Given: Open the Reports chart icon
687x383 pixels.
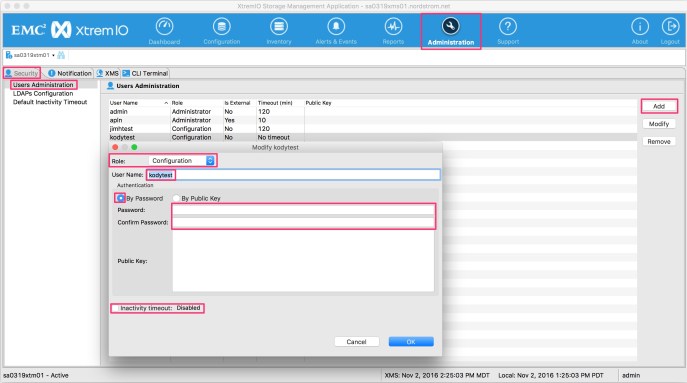Looking at the screenshot, I should pos(393,27).
